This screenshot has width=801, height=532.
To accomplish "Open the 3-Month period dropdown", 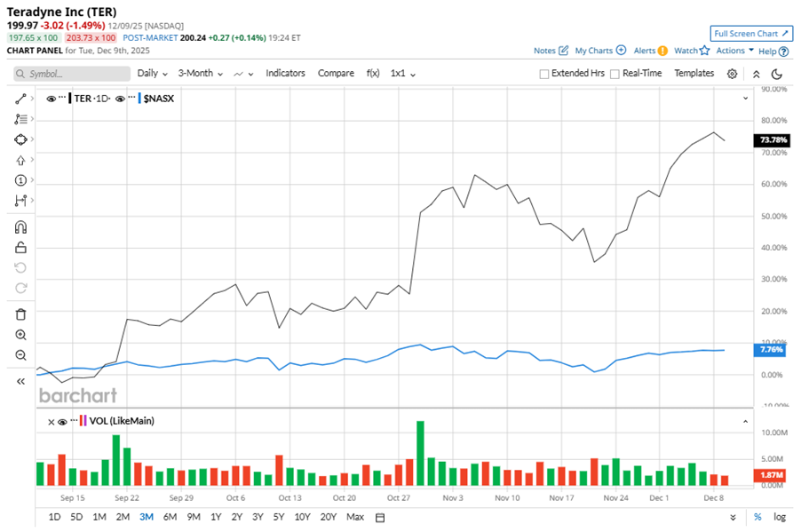I will (x=201, y=73).
